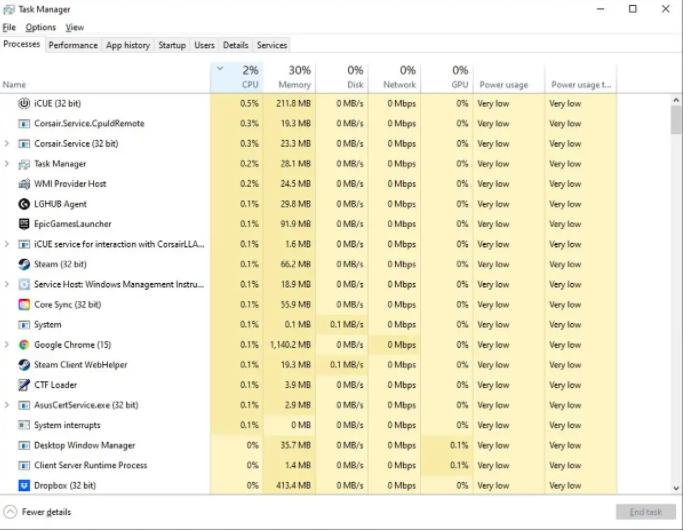
Task: Sort by the Network column header
Action: 394,77
